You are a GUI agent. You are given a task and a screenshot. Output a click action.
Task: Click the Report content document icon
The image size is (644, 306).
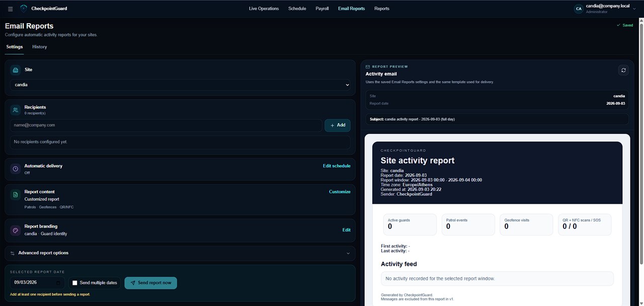tap(16, 194)
